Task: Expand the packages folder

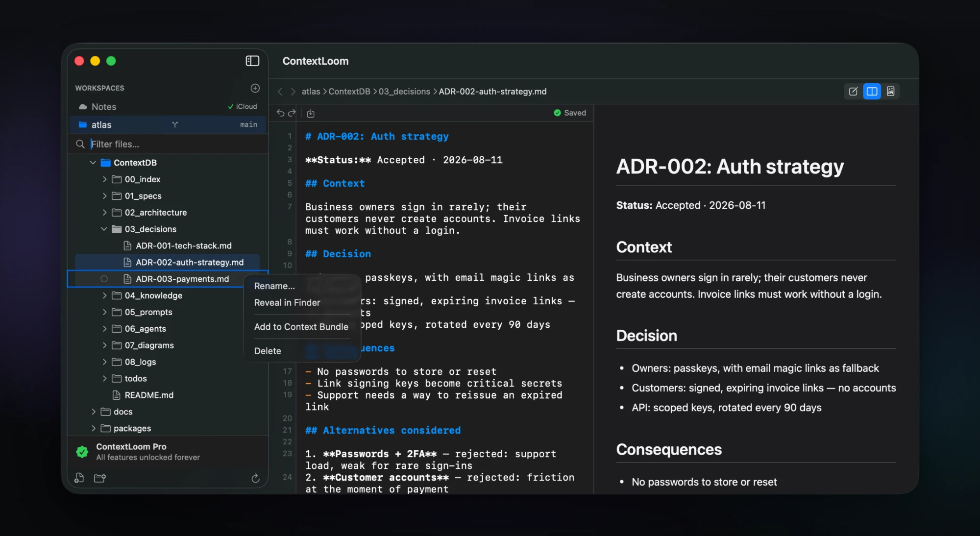Action: point(93,428)
